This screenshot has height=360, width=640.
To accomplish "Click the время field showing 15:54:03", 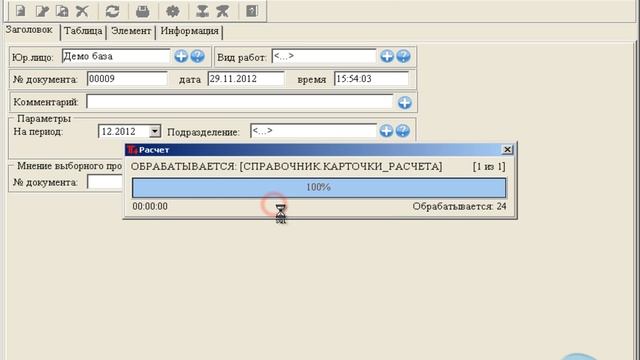I will (371, 79).
